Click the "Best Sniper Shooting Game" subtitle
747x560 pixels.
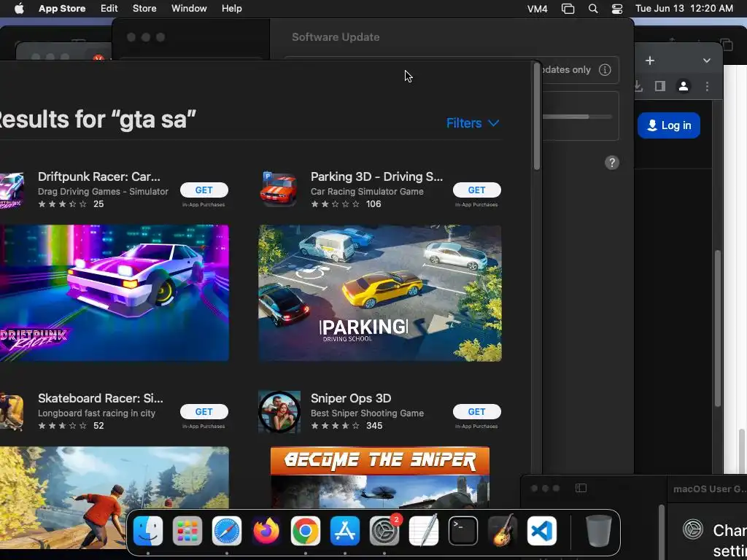tap(368, 413)
